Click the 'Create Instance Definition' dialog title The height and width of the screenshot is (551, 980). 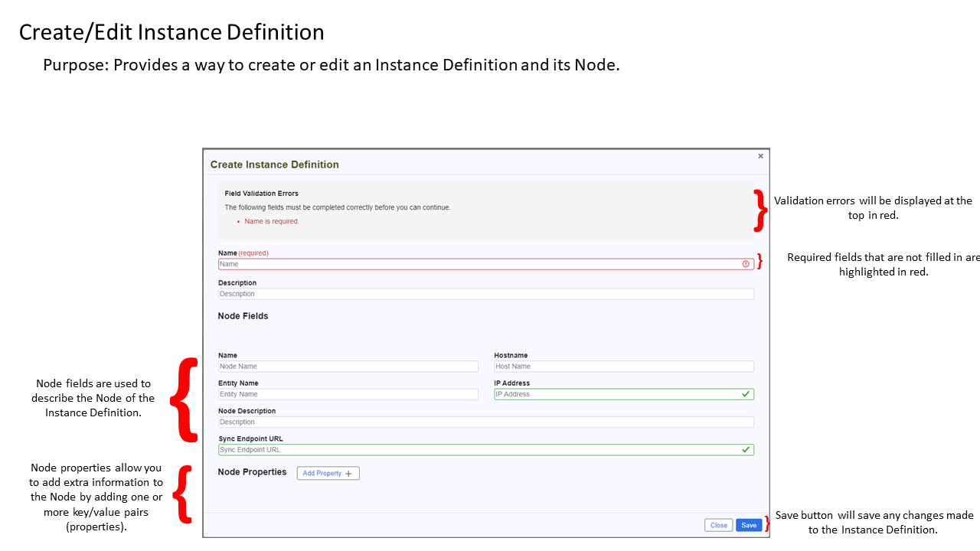point(274,165)
